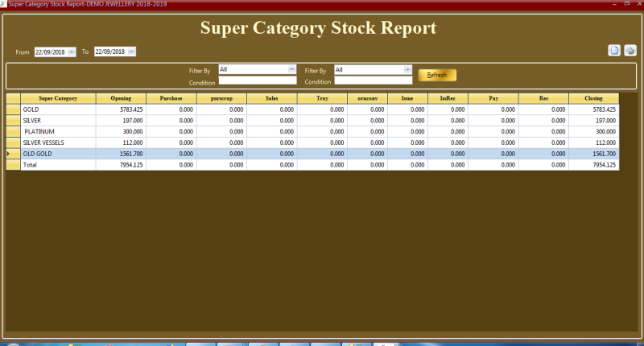Screen dimensions: 644x346
Task: Click the first Condition text field
Action: (258, 80)
